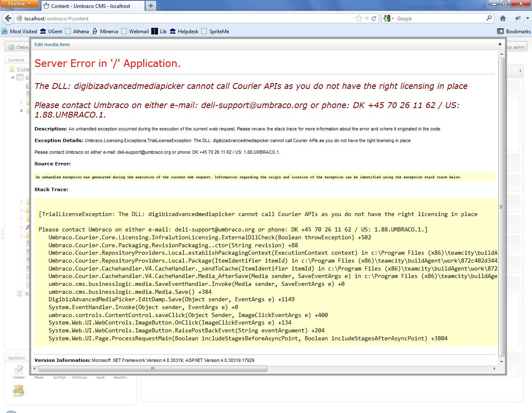
Task: Click the Exception Details label
Action: 59,140
